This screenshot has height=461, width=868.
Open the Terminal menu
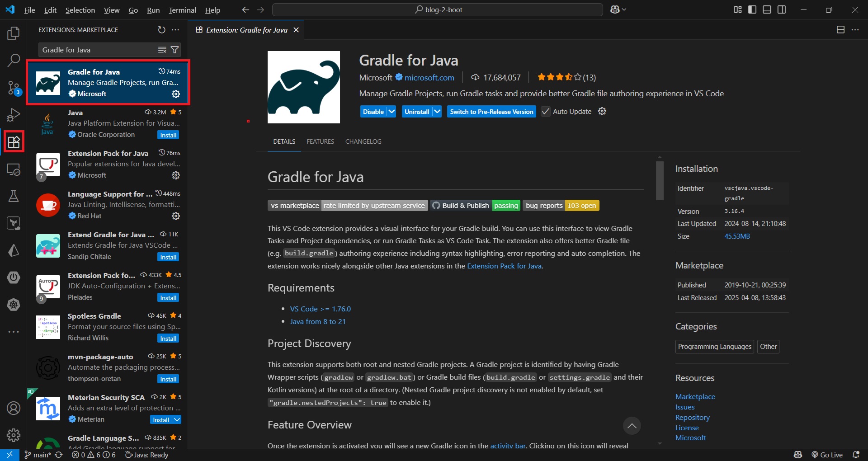(x=182, y=10)
